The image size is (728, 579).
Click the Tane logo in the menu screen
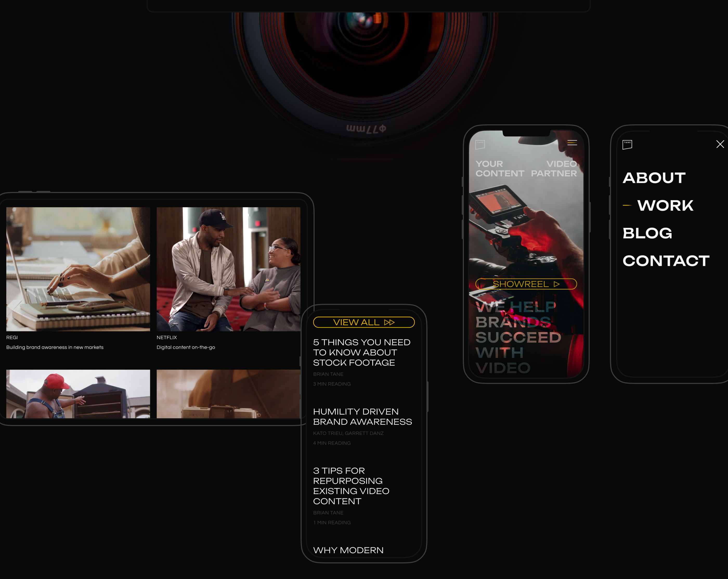point(627,145)
